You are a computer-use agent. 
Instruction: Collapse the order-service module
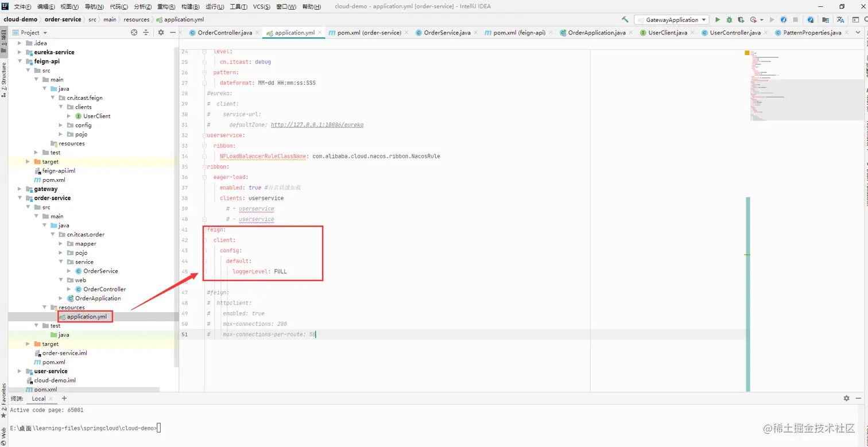20,198
